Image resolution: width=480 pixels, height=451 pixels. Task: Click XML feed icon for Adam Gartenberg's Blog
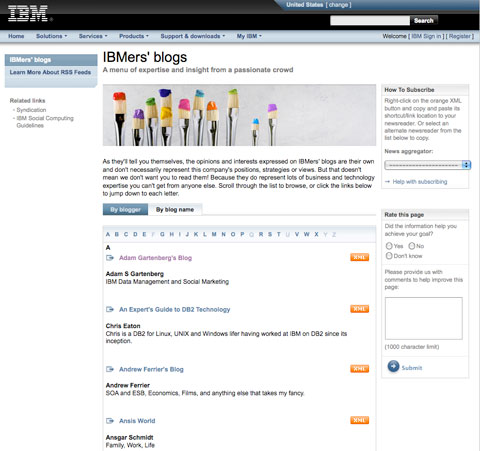pyautogui.click(x=359, y=257)
